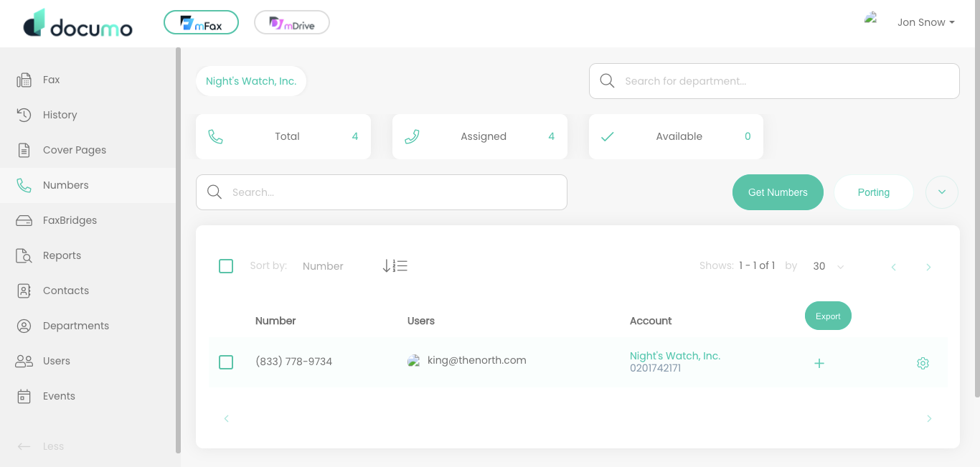Click the gear icon for (833) 778-9734
The image size is (980, 467).
click(923, 364)
